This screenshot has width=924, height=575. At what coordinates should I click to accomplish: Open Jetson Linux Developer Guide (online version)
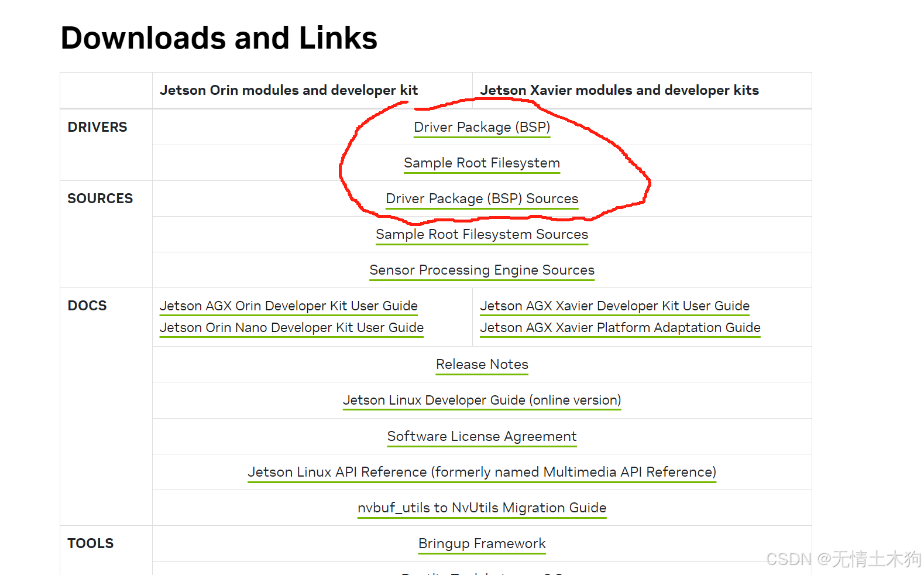coord(482,400)
